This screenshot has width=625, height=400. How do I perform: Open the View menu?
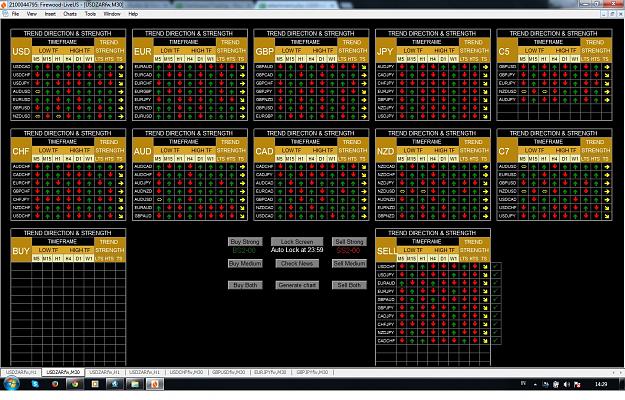32,14
